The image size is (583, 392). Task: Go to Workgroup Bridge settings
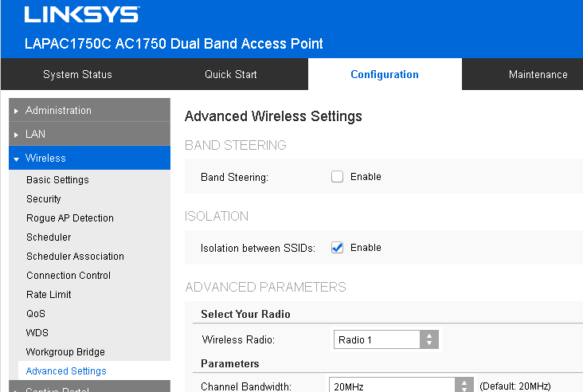(65, 352)
